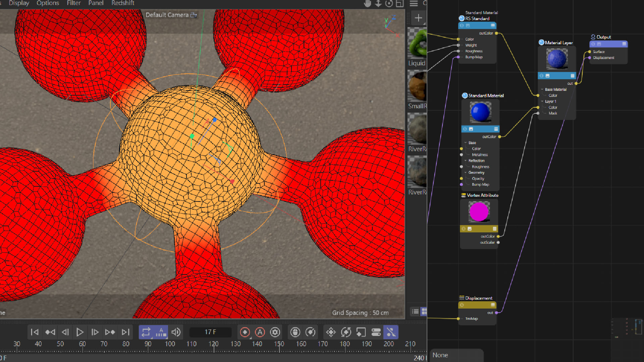
Task: Click Standard Material node blue preview sphere
Action: pos(480,112)
